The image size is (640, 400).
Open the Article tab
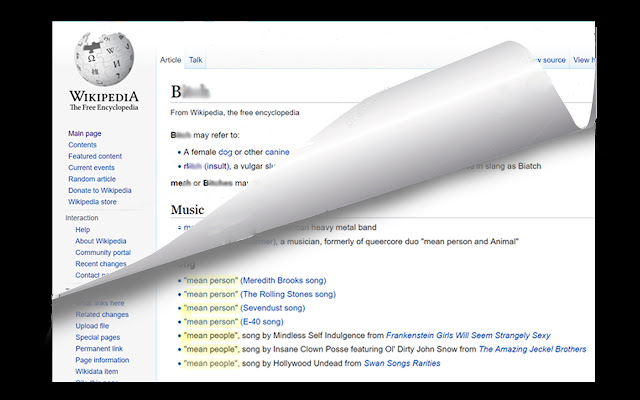coord(170,60)
